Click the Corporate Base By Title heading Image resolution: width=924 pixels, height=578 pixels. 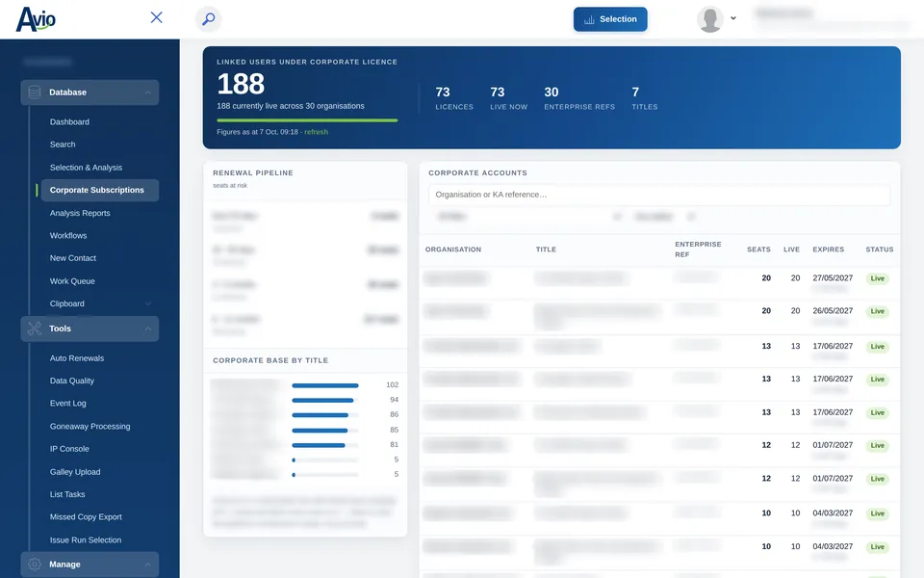[x=270, y=360]
